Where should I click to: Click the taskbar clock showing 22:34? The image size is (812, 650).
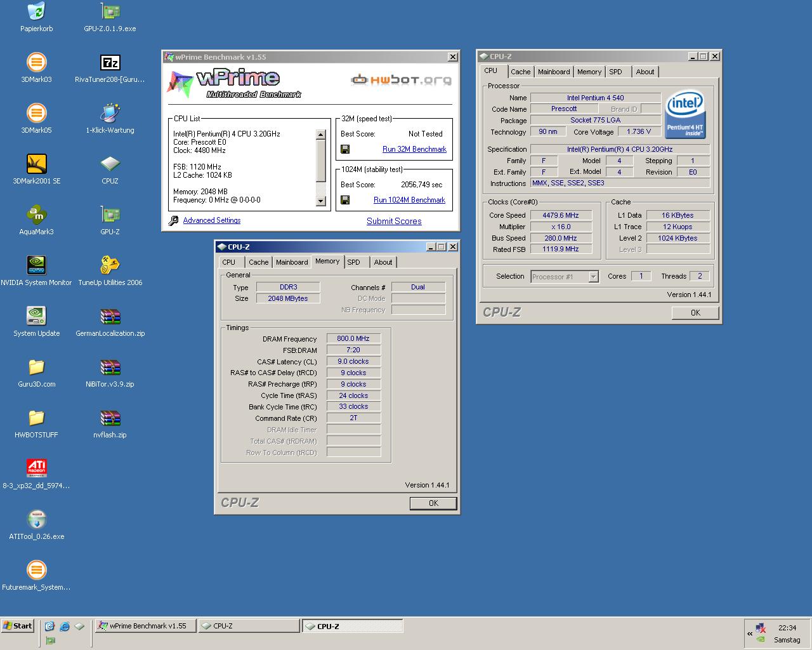(787, 628)
